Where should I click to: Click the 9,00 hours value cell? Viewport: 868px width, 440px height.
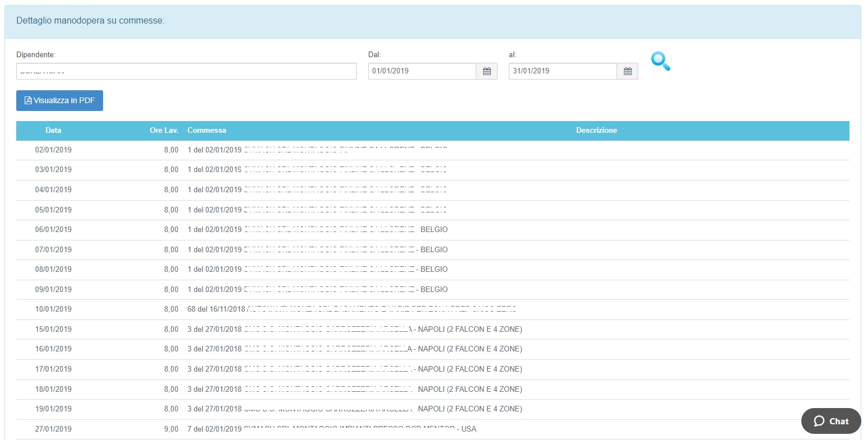click(171, 429)
